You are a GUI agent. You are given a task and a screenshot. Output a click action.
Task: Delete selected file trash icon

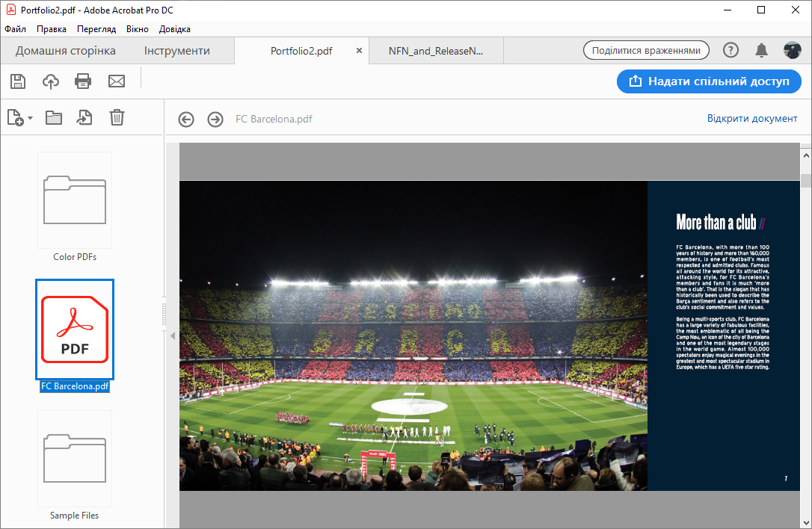117,117
